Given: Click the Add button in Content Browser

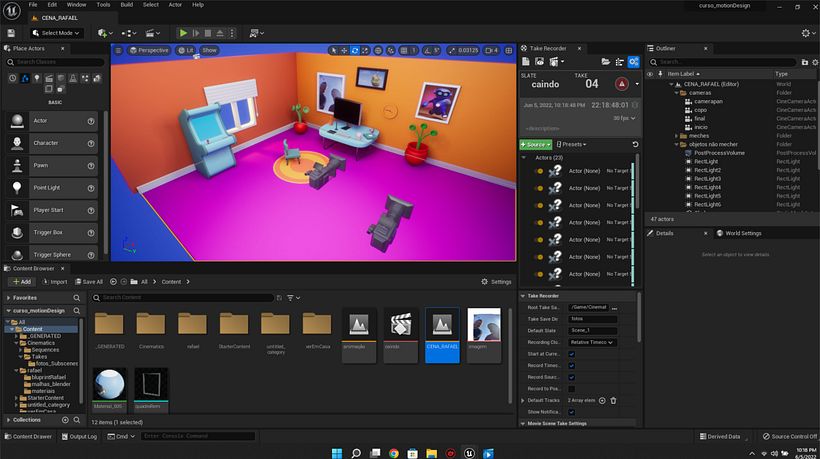Looking at the screenshot, I should point(21,282).
